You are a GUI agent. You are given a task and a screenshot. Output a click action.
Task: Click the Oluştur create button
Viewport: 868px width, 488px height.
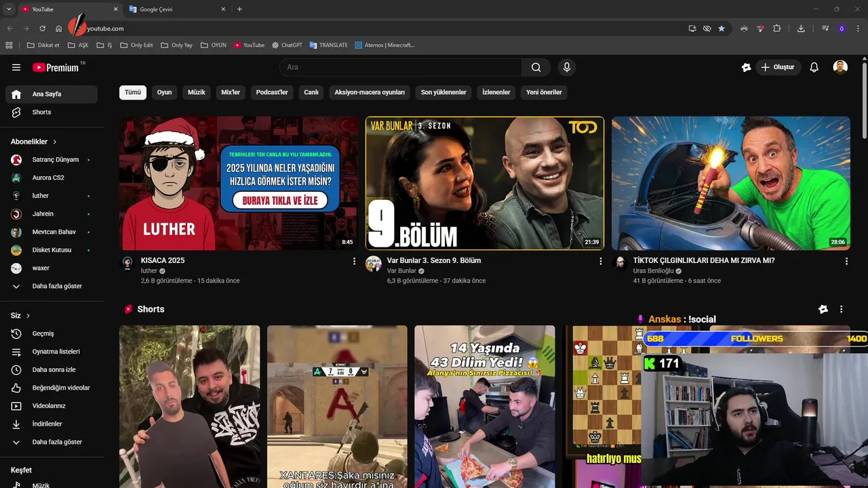[x=778, y=67]
